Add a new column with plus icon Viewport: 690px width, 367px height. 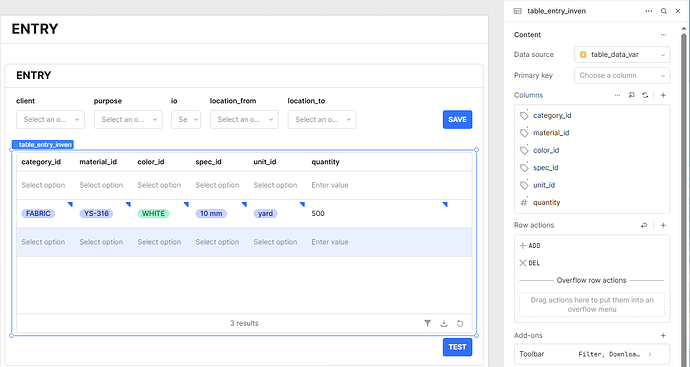[663, 95]
